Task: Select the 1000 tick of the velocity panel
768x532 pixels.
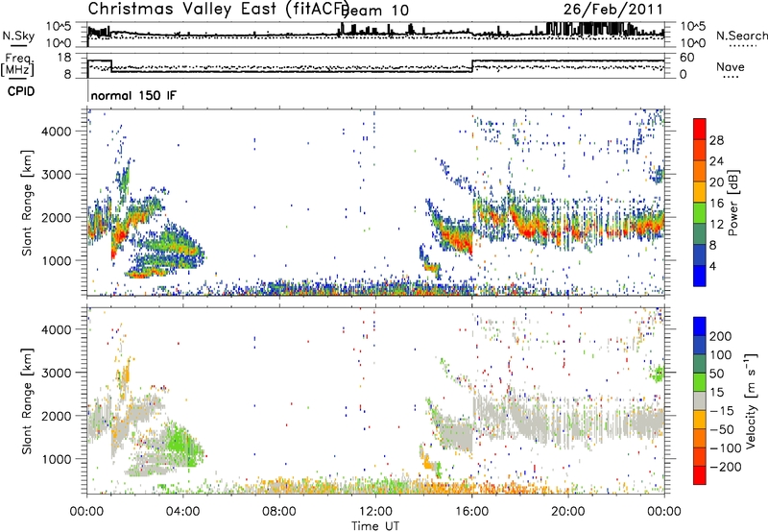Action: (56, 459)
